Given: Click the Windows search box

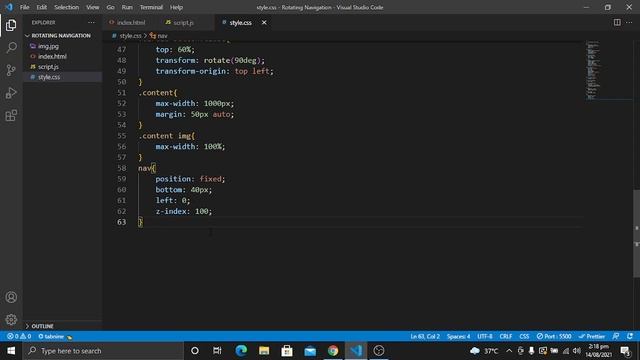Looking at the screenshot, I should pos(104,351).
